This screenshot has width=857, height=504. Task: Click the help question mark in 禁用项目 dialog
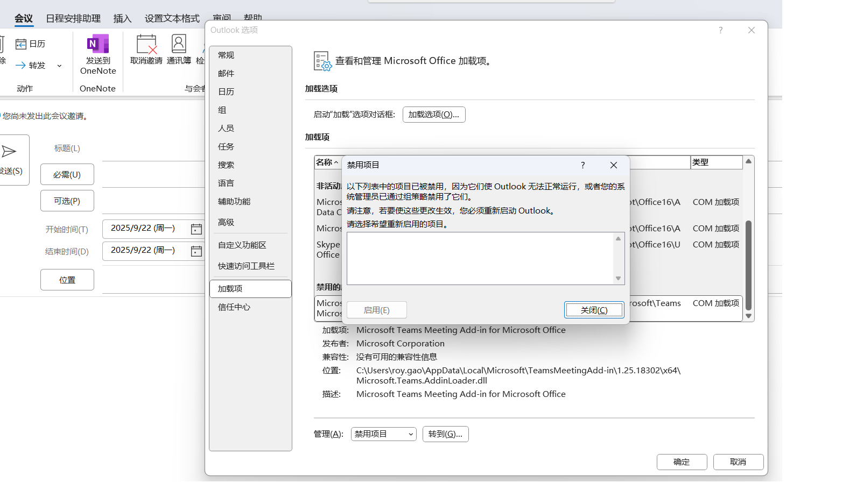(x=582, y=165)
